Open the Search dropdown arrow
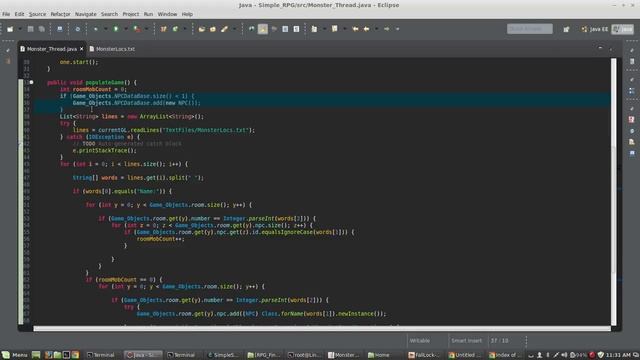Viewport: 640px width, 360px height. (x=234, y=29)
